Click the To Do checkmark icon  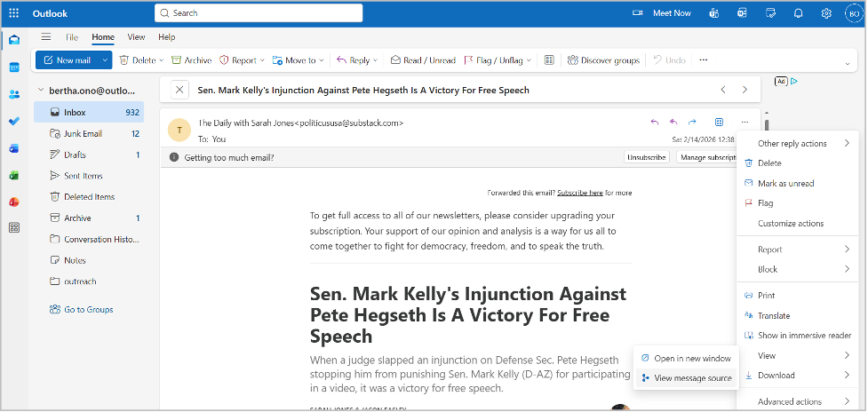coord(14,121)
